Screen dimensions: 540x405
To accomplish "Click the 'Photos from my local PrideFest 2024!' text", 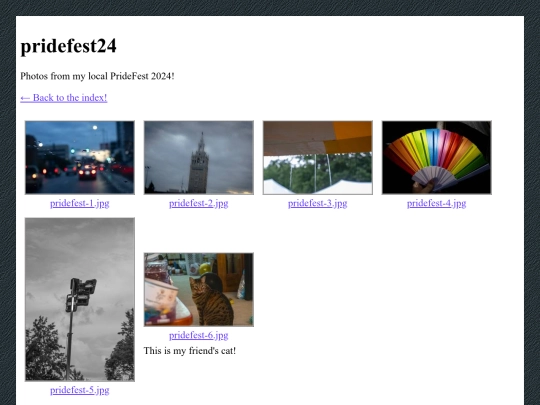I will pos(97,76).
